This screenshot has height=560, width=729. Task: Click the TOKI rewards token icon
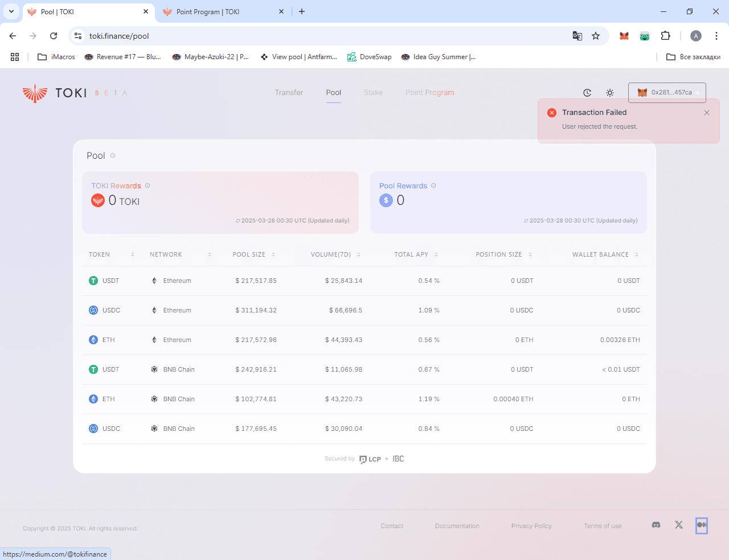pos(98,200)
